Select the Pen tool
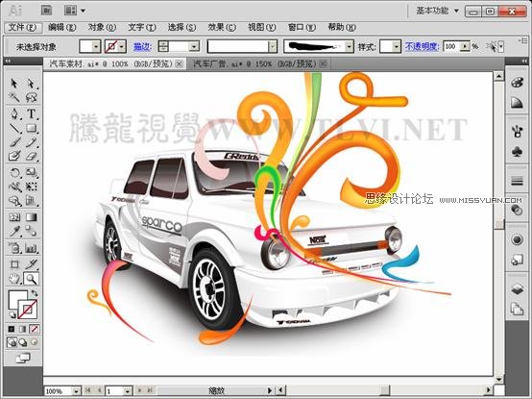 click(x=13, y=113)
